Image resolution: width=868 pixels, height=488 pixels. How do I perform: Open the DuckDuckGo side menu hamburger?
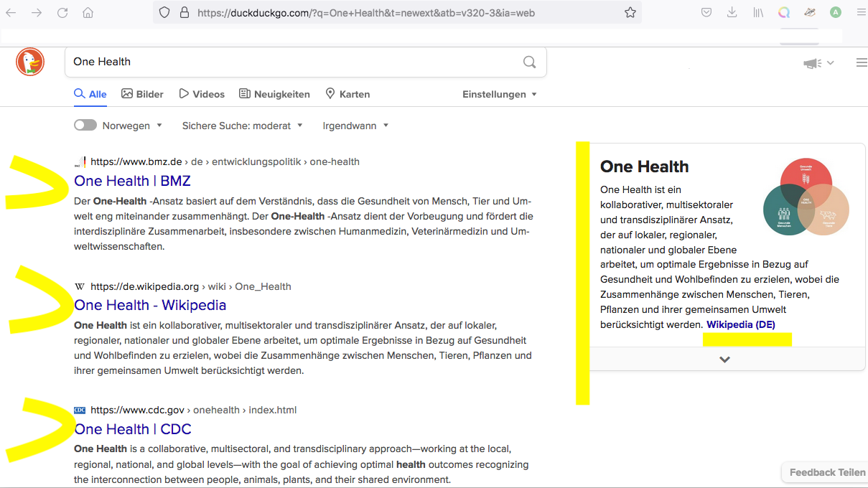tap(862, 63)
